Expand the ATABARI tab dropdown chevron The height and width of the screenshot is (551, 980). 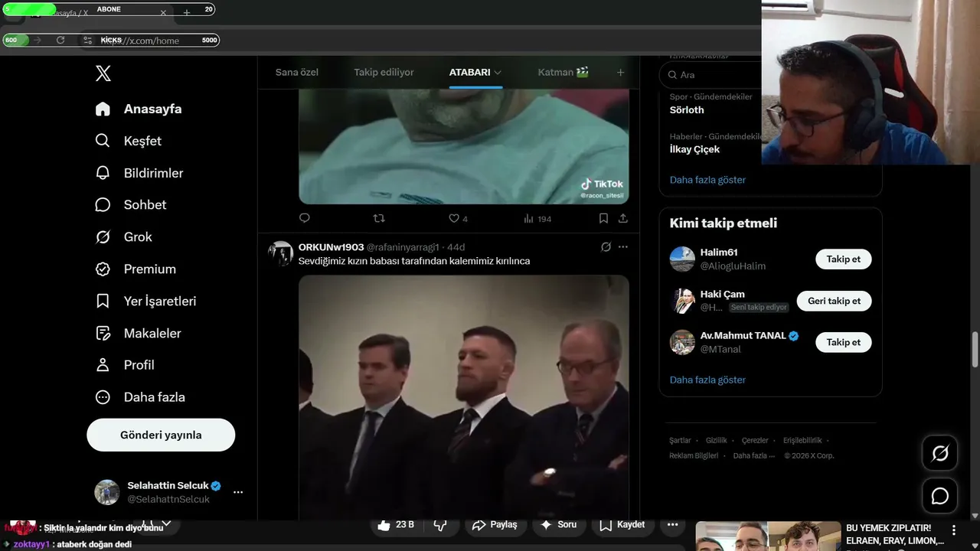pyautogui.click(x=498, y=72)
